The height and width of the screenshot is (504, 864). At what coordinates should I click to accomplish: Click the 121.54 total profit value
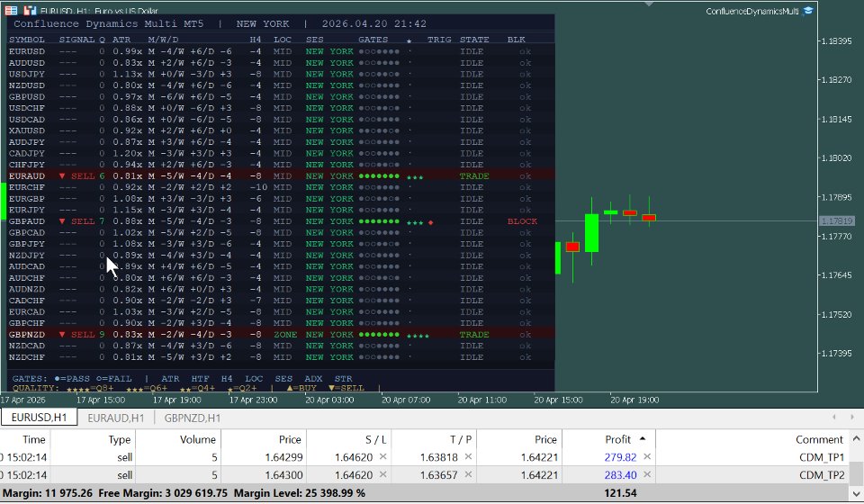click(620, 493)
